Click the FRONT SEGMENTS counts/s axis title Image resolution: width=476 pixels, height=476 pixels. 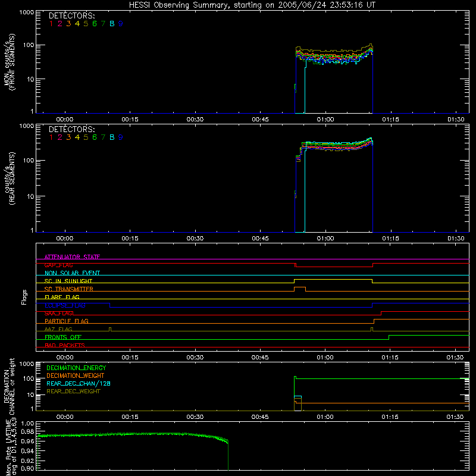pos(10,62)
